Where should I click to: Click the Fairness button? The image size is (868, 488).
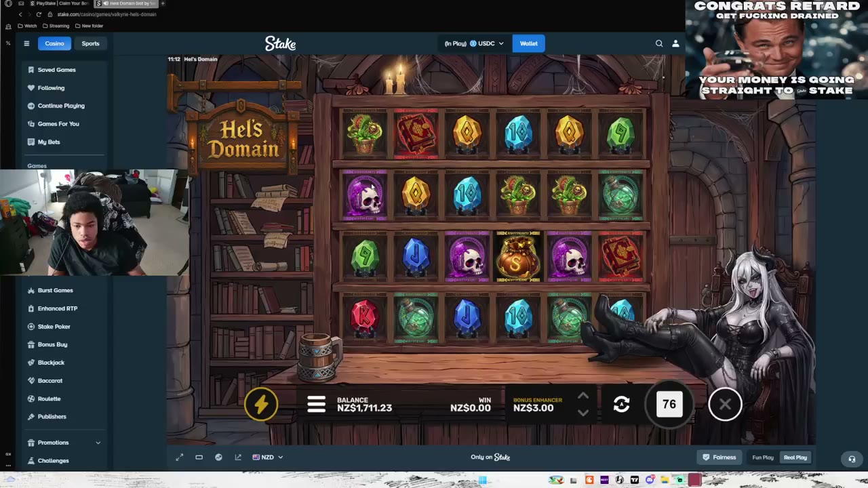[719, 457]
